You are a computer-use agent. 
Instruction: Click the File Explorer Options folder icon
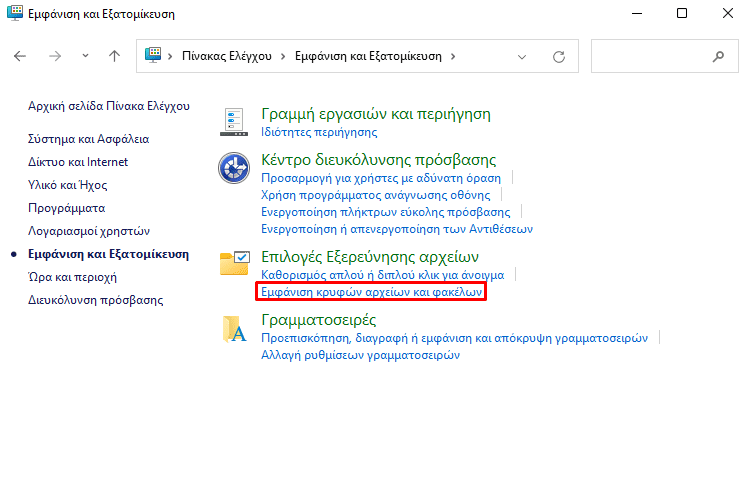[235, 263]
